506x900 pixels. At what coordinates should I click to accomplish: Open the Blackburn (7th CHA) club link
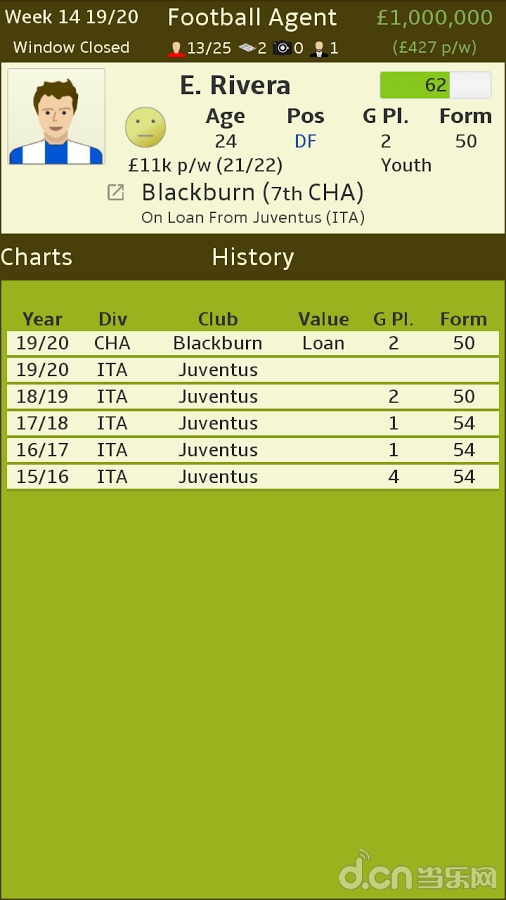(x=252, y=193)
